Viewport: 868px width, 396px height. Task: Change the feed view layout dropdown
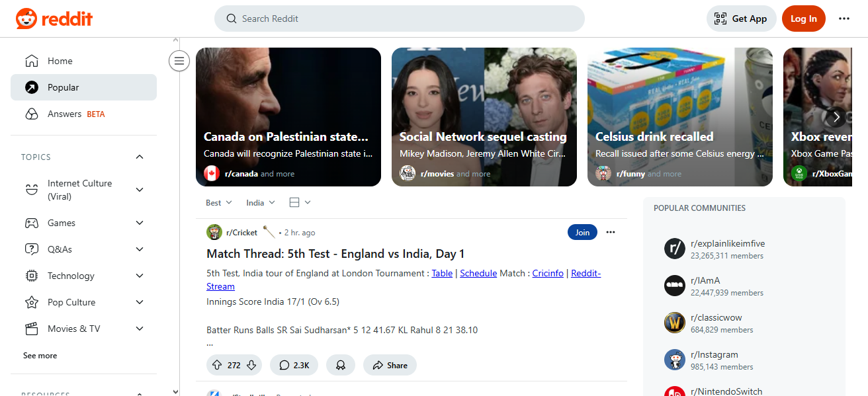coord(300,202)
